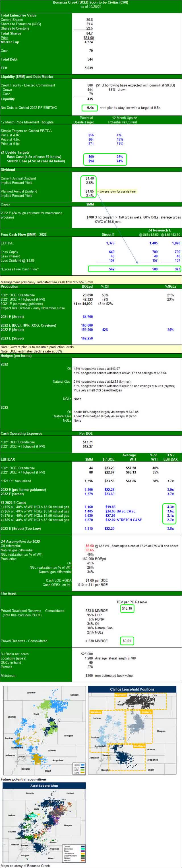Click the Planned Annual Dividend value $1.85
Image resolution: width=182 pixels, height=868 pixels.
click(x=90, y=191)
